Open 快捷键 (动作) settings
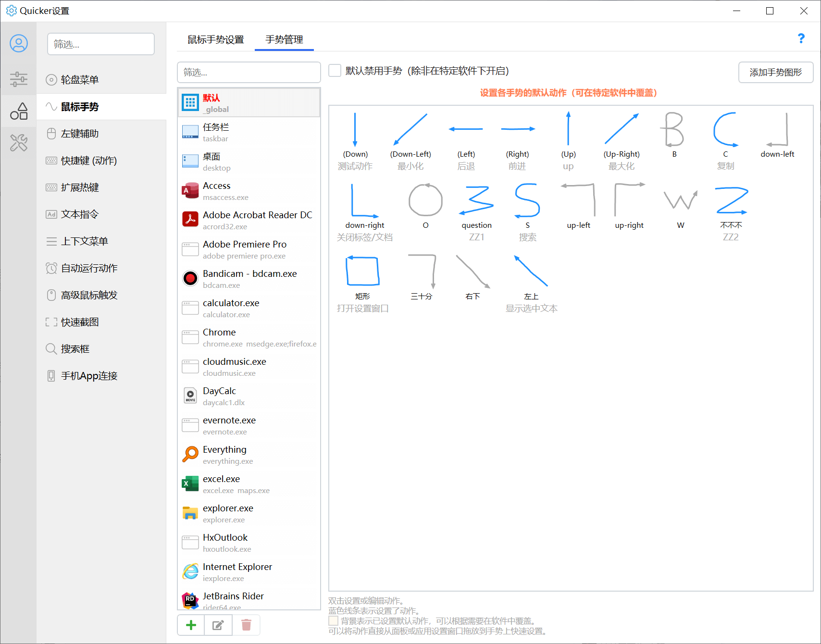 pyautogui.click(x=101, y=161)
